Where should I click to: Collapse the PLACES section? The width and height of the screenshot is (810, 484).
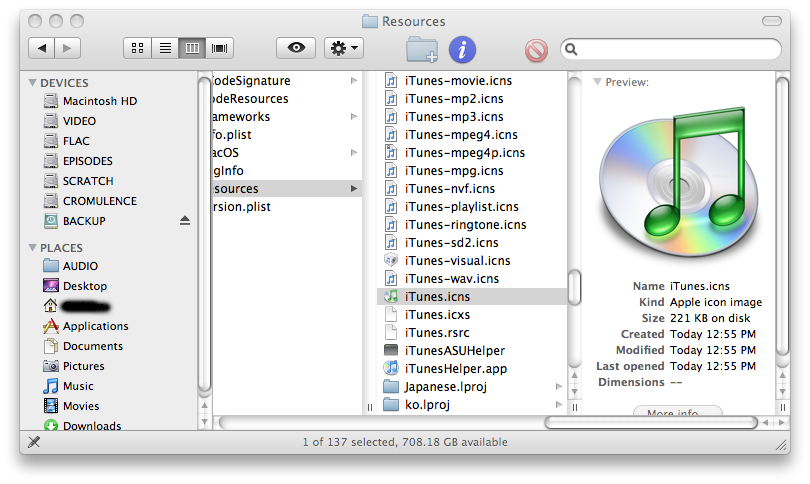[33, 248]
